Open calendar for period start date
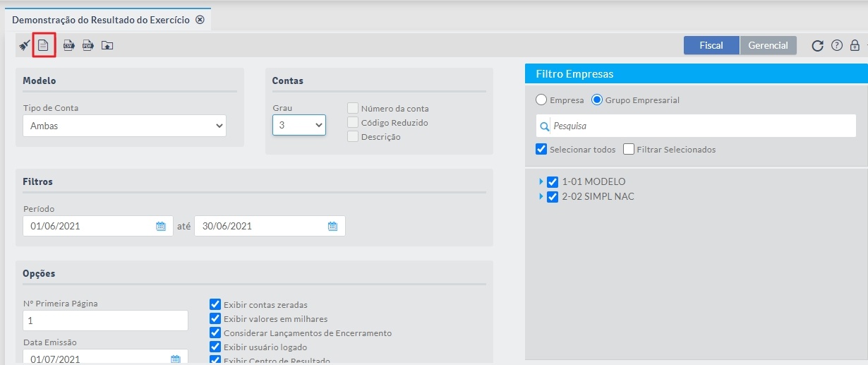Viewport: 868px width, 365px height. [x=161, y=226]
